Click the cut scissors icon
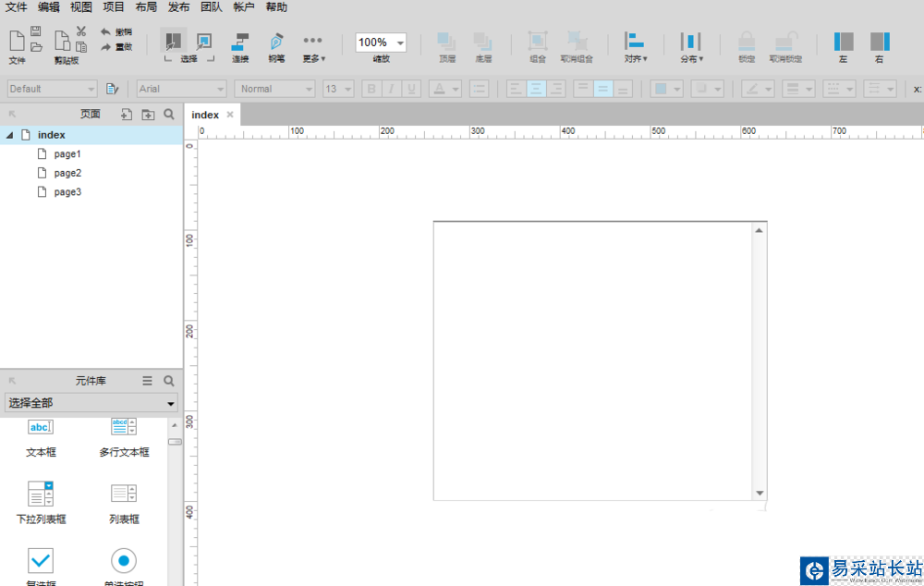 point(81,31)
